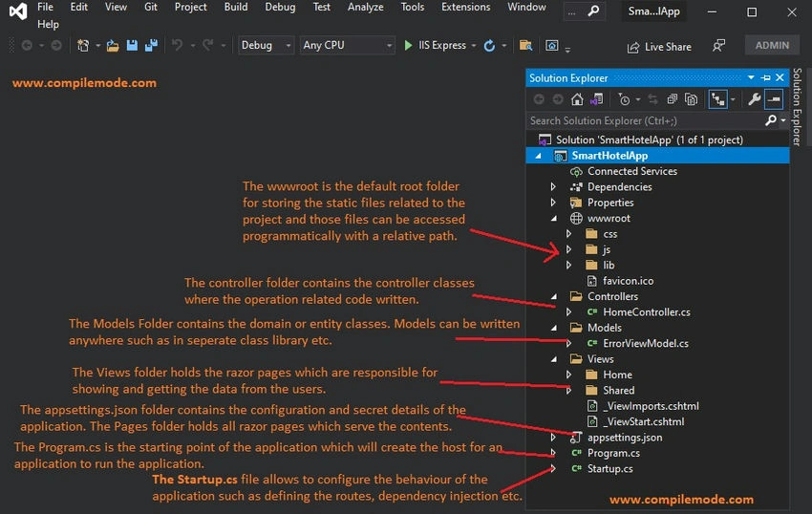Toggle auto-hide pin on Solution Explorer
The width and height of the screenshot is (812, 514).
765,77
